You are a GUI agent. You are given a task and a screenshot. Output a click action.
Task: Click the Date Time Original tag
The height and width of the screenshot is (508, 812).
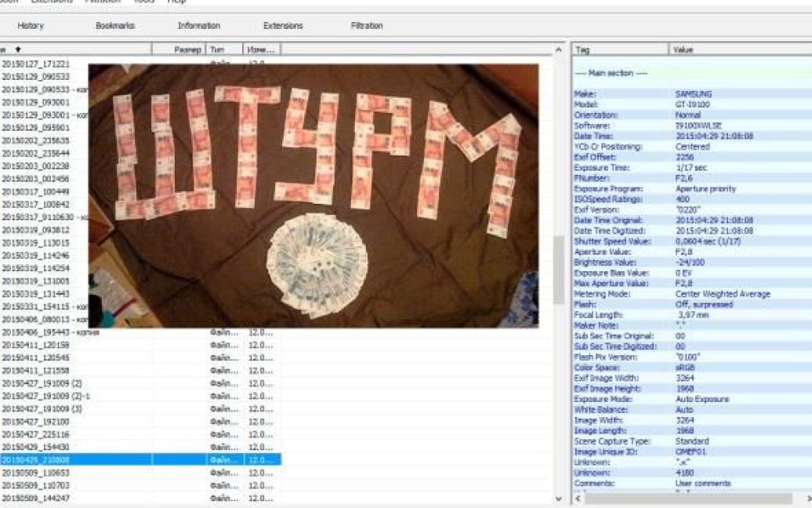click(x=608, y=220)
